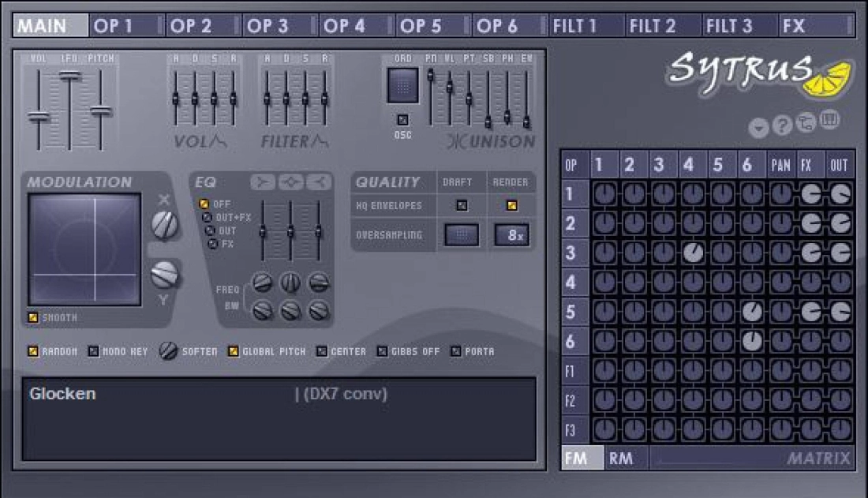The height and width of the screenshot is (498, 868).
Task: Click the main VOL slider handle
Action: click(x=38, y=117)
